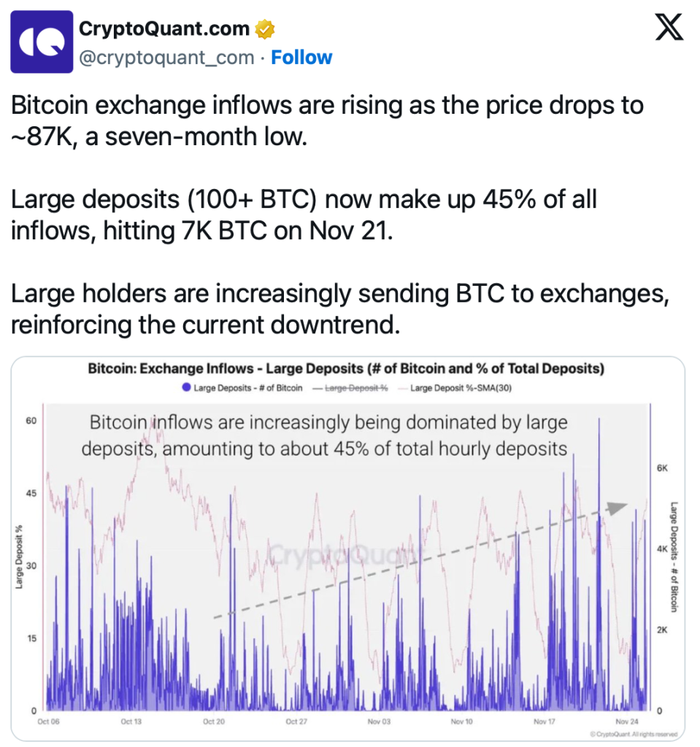This screenshot has height=747, width=700.
Task: Select the Oct 06 date on the x-axis
Action: [48, 721]
